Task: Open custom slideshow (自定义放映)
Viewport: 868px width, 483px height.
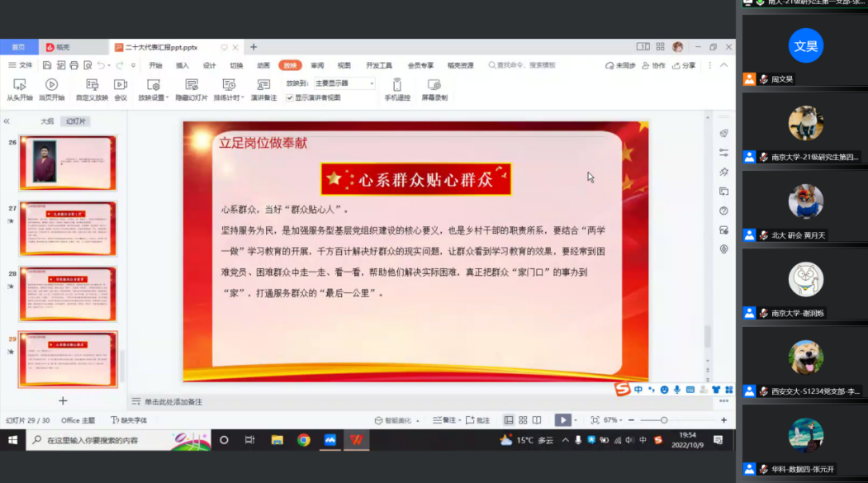Action: (92, 89)
